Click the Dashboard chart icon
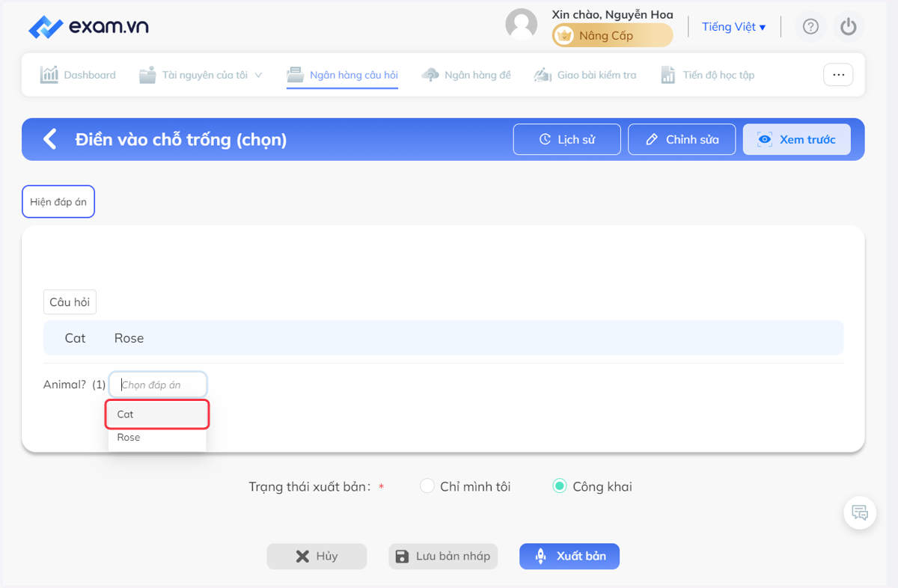The width and height of the screenshot is (898, 588). (x=49, y=75)
